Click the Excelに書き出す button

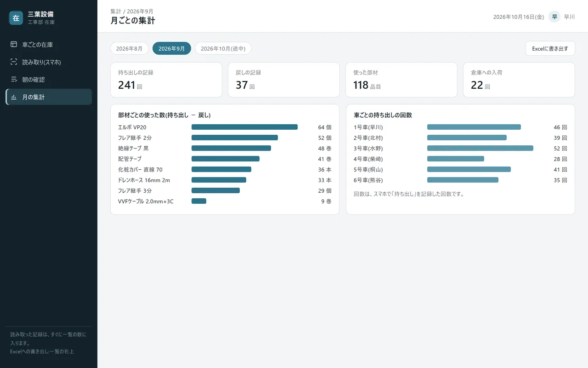550,48
